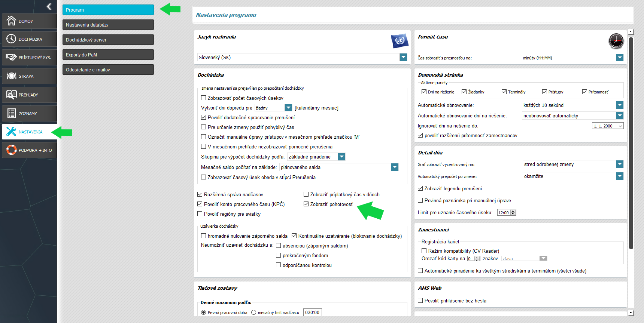
Task: Open the Exporty do PaM section
Action: click(x=108, y=55)
